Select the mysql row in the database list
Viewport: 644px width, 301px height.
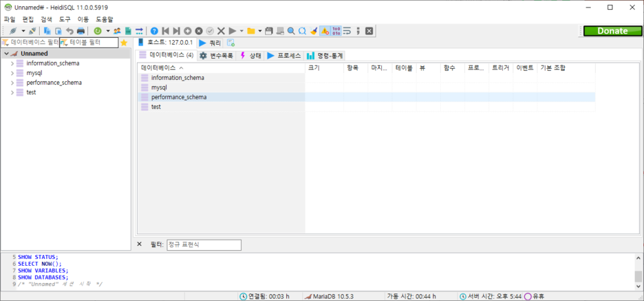[x=367, y=87]
